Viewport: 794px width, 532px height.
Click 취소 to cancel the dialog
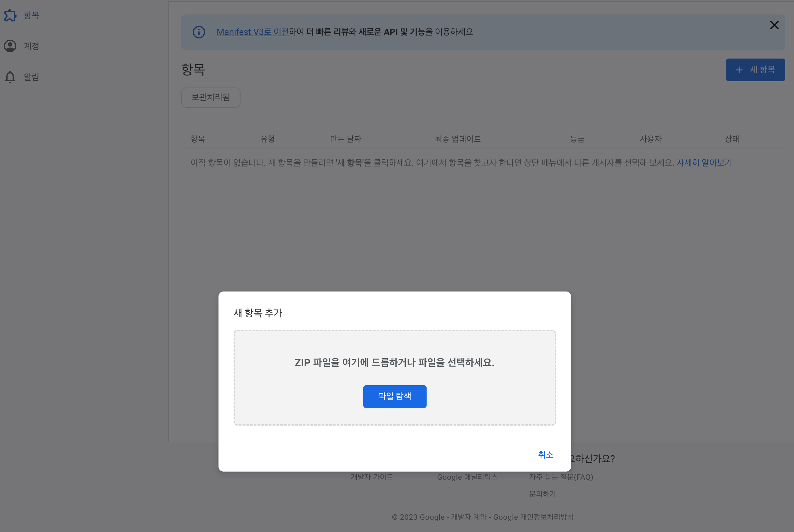click(545, 455)
